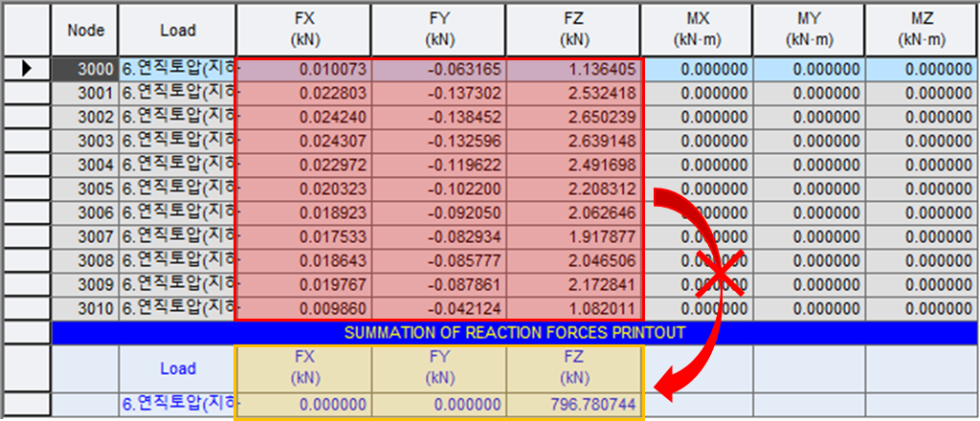The width and height of the screenshot is (980, 421).
Task: Click FX value 0.024240 for node 3002
Action: (303, 117)
